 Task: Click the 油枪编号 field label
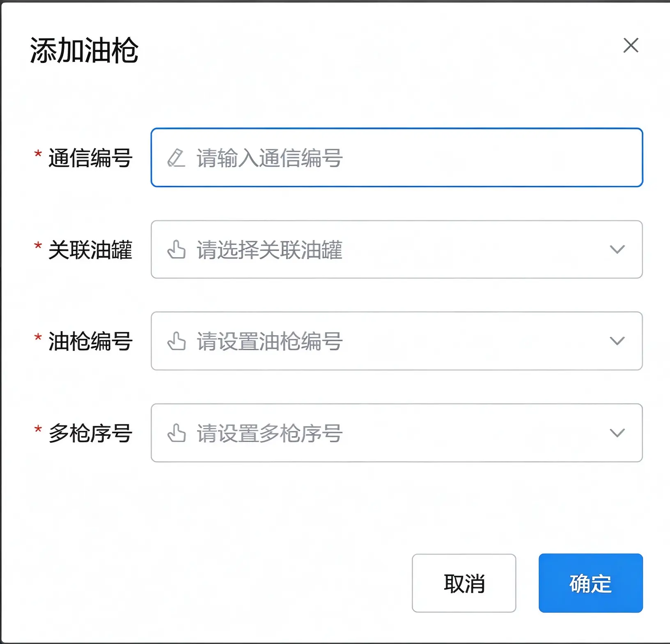90,341
